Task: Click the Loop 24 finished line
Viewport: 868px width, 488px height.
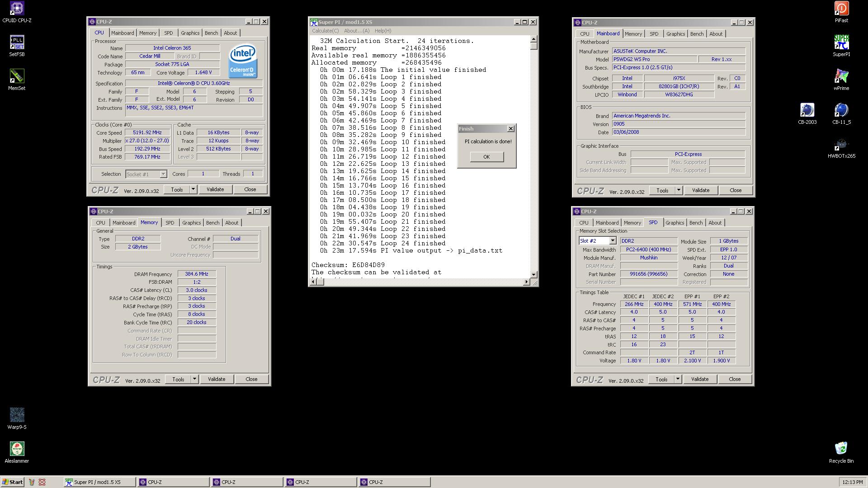Action: pos(382,244)
